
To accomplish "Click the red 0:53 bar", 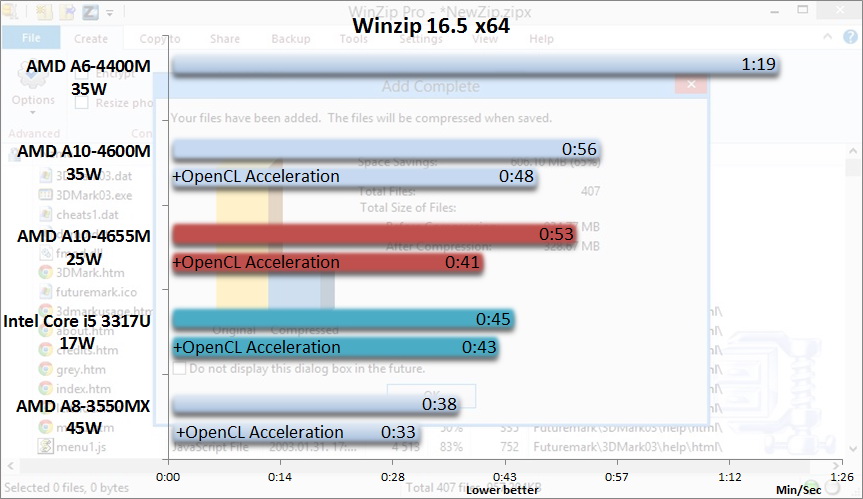I will pos(374,234).
